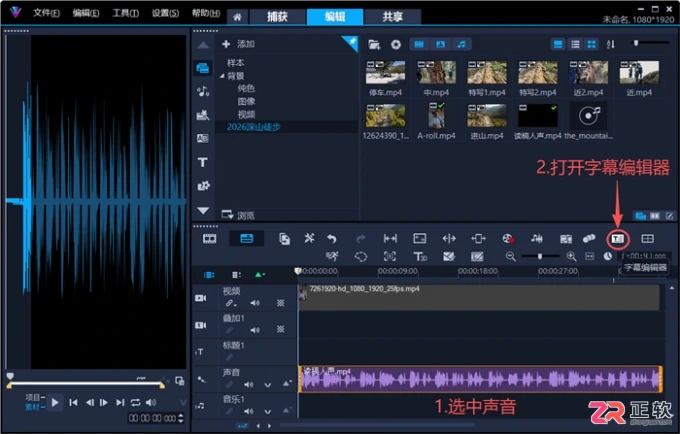Sort library clips icon
The height and width of the screenshot is (434, 680).
click(x=611, y=44)
